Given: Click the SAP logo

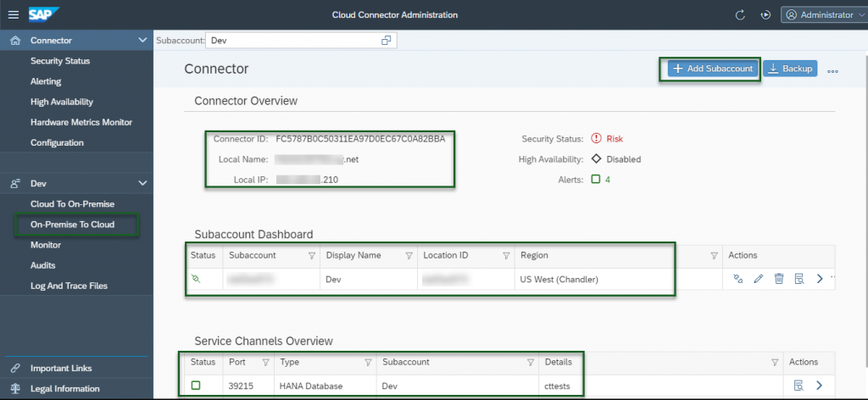Looking at the screenshot, I should pos(44,14).
